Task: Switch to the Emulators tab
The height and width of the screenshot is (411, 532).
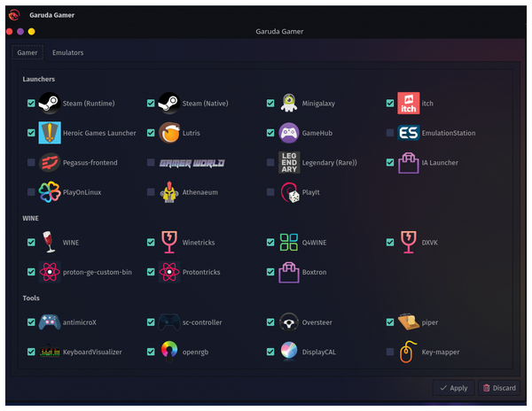Action: [68, 52]
